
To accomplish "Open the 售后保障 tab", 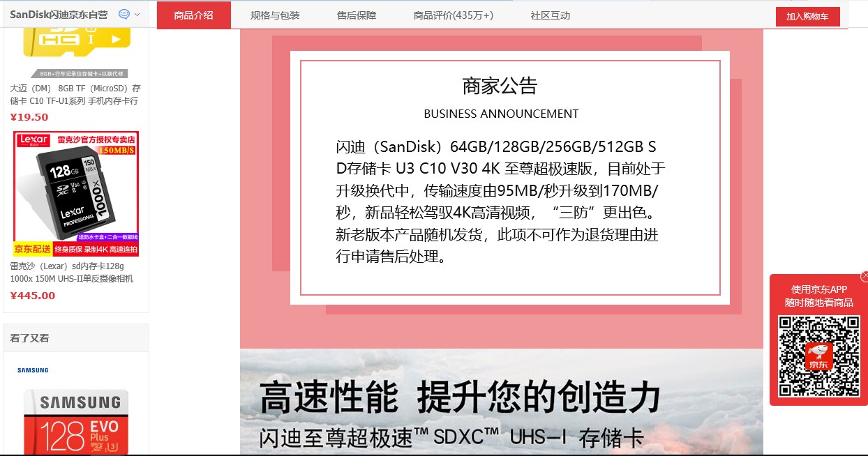I will [356, 14].
